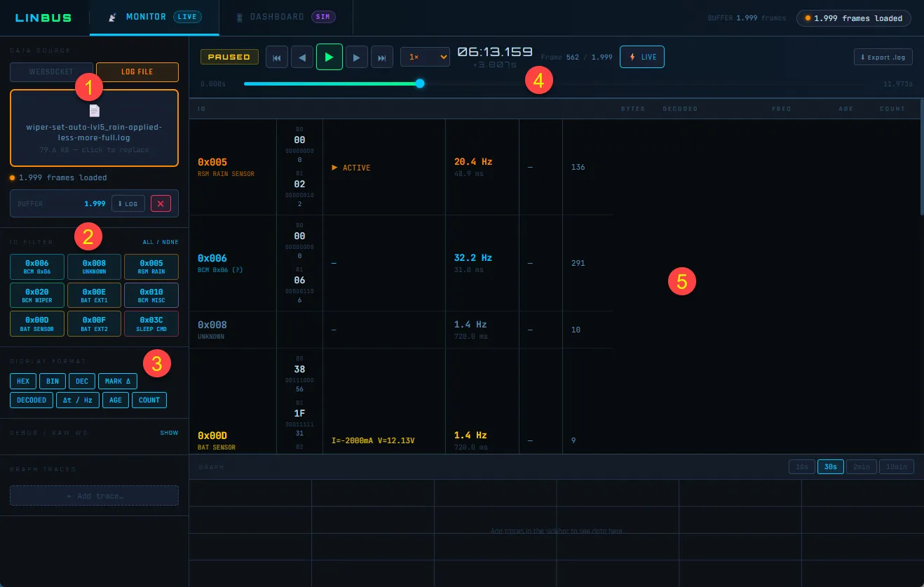Click the Export .log button

pos(883,58)
